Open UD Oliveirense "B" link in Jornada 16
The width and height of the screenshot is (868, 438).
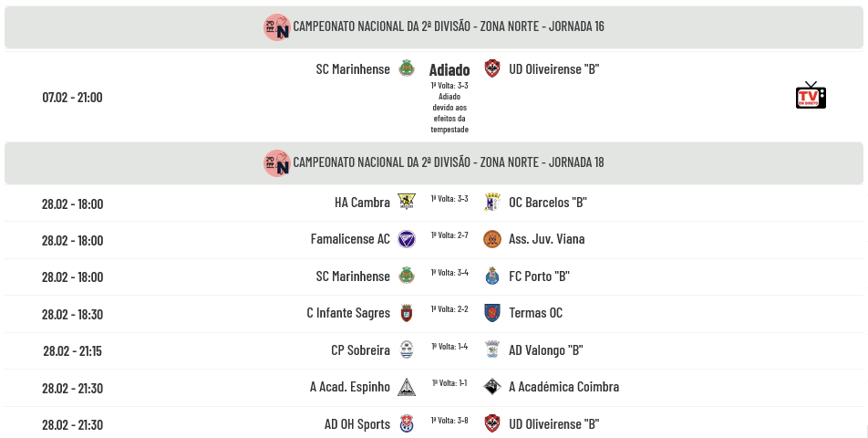[x=553, y=69]
